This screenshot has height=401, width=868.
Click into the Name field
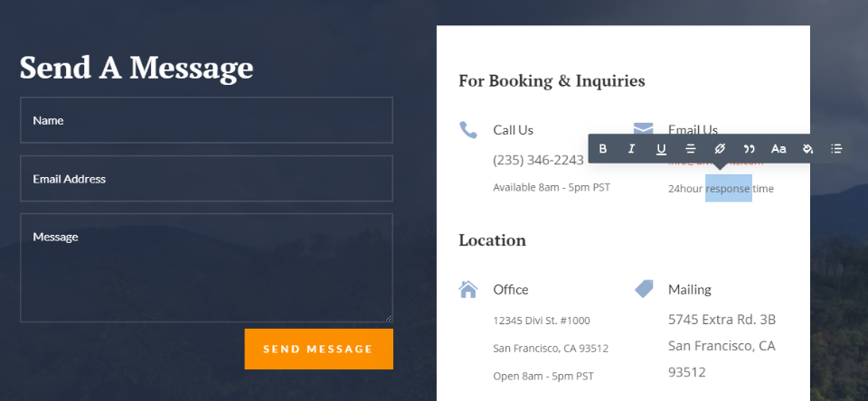pos(206,120)
